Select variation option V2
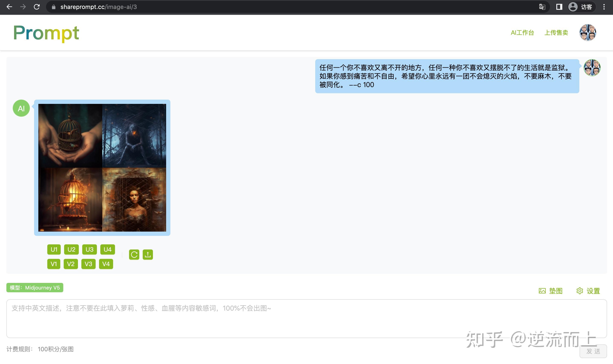613x364 pixels. point(71,264)
